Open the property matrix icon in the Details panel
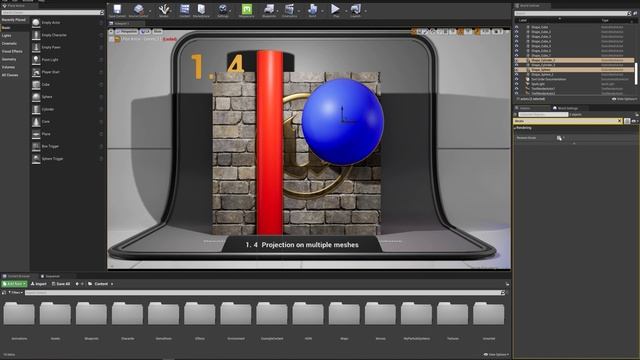Screen dimensions: 640x360 click(627, 121)
